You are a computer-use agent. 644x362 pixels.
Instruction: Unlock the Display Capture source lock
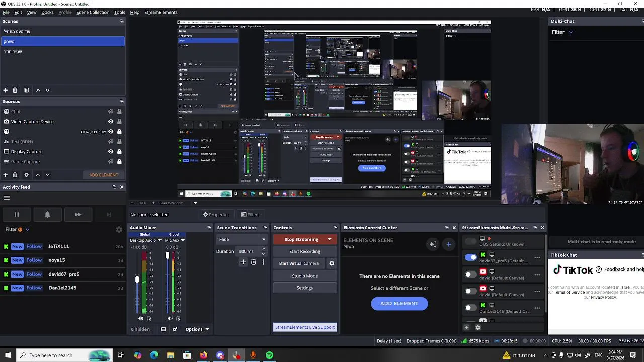119,152
